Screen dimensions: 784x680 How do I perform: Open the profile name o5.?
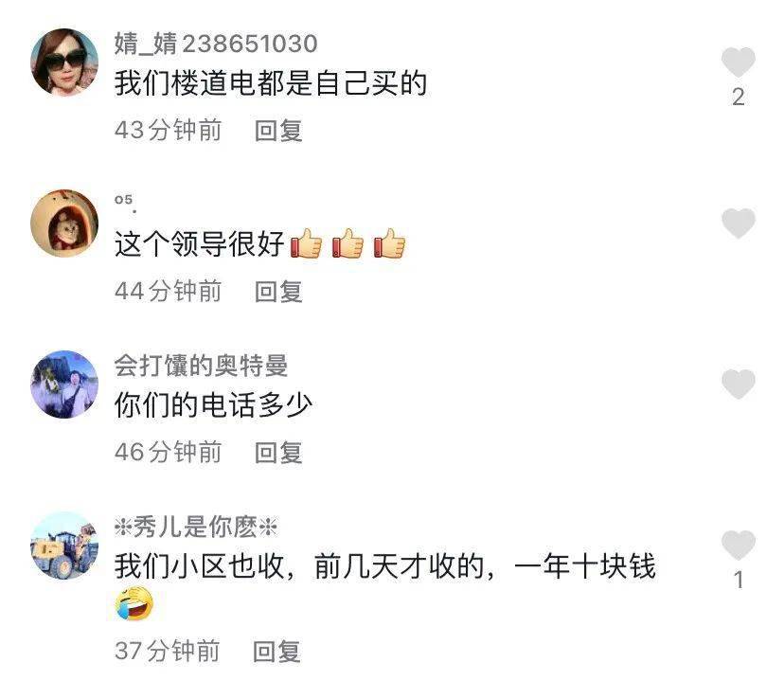(x=125, y=202)
